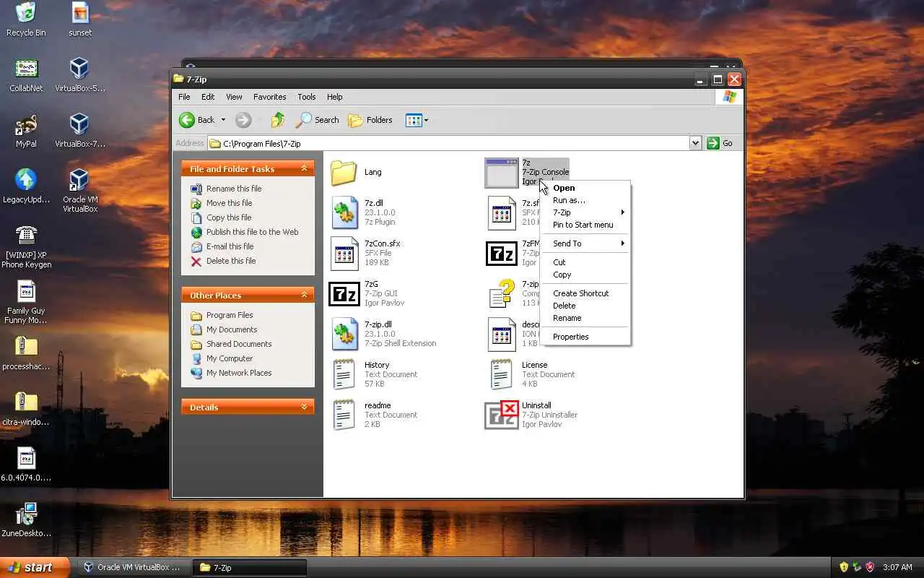
Task: Click Move this file link
Action: 229,203
